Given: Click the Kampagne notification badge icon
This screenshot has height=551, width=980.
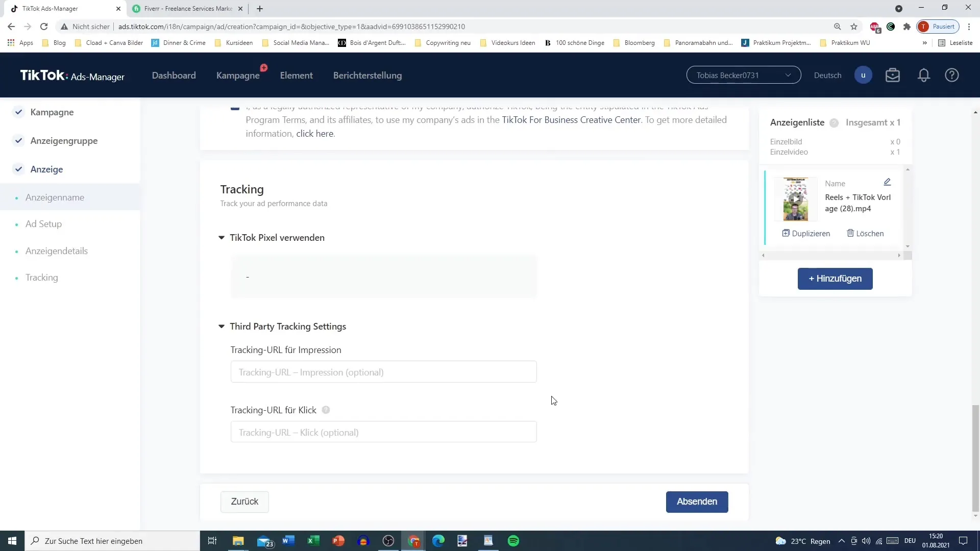Looking at the screenshot, I should click(x=263, y=68).
